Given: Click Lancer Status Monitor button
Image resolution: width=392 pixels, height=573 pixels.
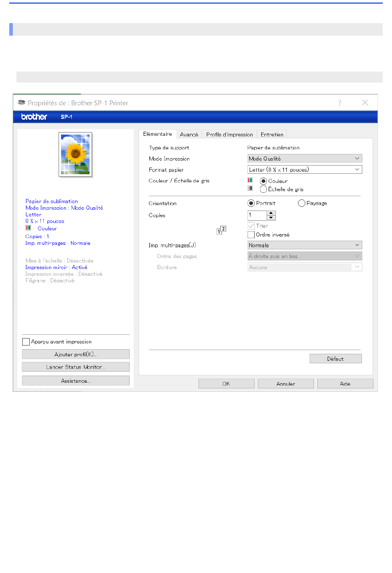Looking at the screenshot, I should click(x=76, y=367).
